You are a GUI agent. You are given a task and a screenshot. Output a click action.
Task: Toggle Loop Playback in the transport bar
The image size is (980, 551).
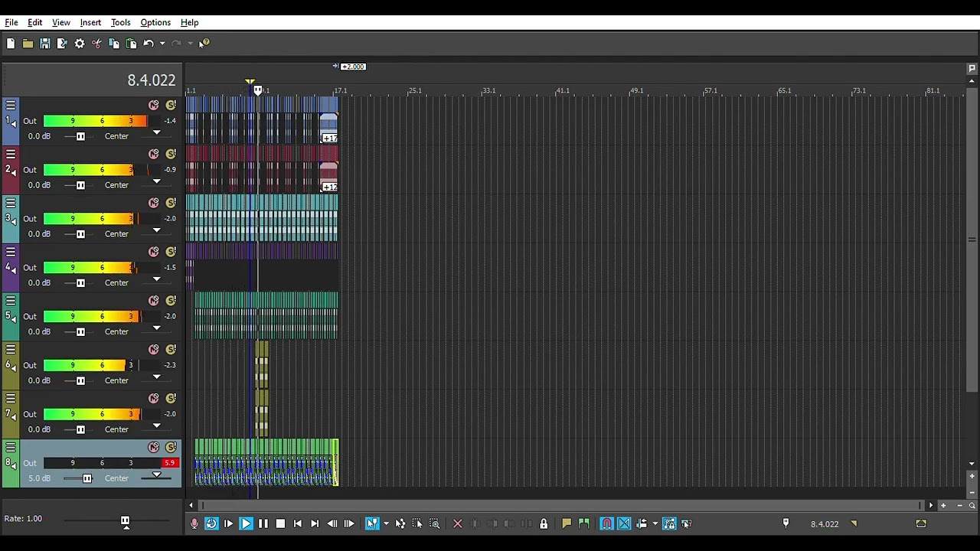211,524
